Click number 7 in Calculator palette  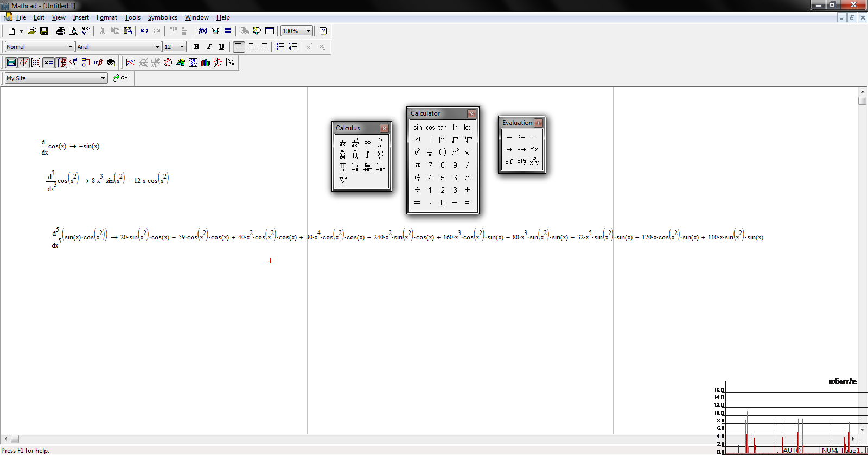(430, 165)
